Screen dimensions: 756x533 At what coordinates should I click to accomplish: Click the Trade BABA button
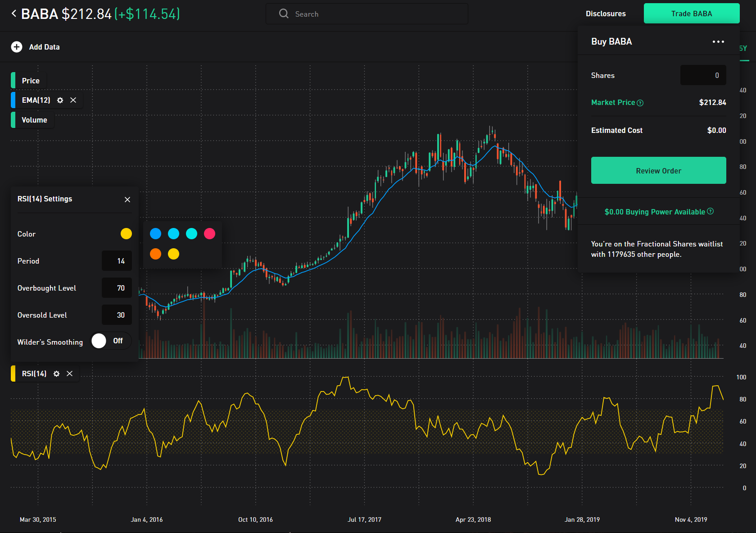[x=691, y=14]
